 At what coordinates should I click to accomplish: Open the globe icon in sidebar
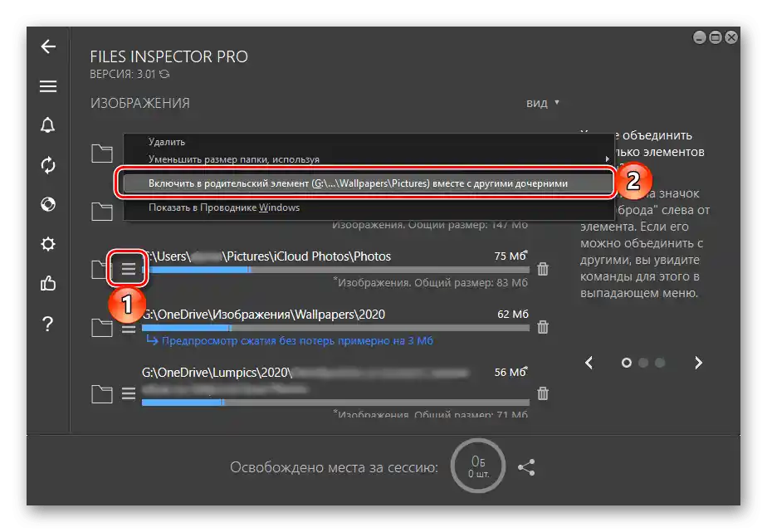[x=48, y=204]
